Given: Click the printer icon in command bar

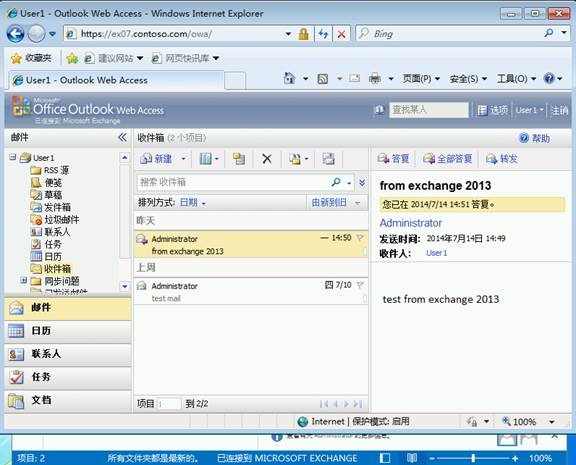Looking at the screenshot, I should point(375,78).
